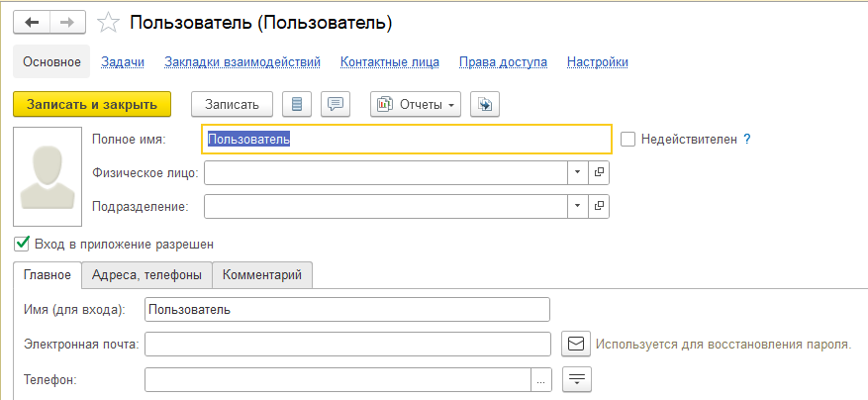Viewport: 868px width, 400px height.
Task: Click the forward navigation arrow
Action: pos(67,22)
